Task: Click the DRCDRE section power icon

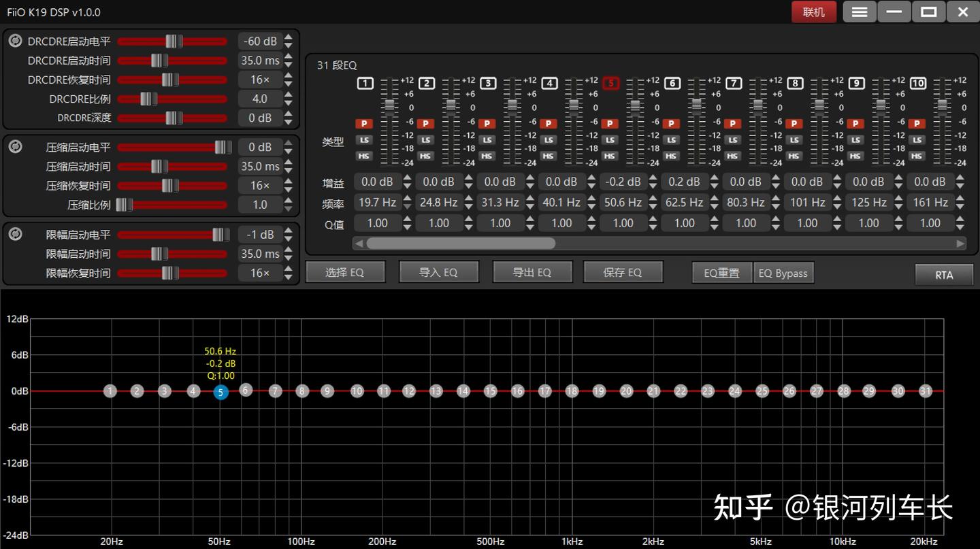Action: [x=15, y=41]
